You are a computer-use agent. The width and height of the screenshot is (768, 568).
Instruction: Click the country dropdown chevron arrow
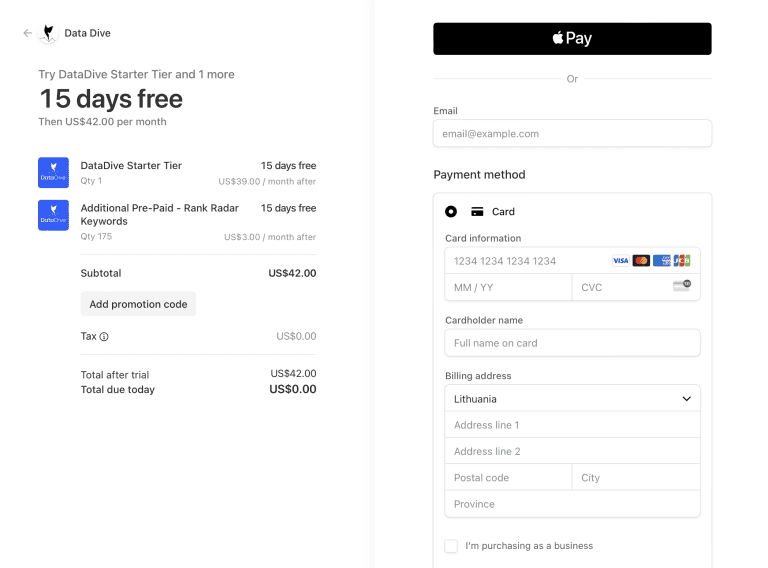[x=686, y=399]
